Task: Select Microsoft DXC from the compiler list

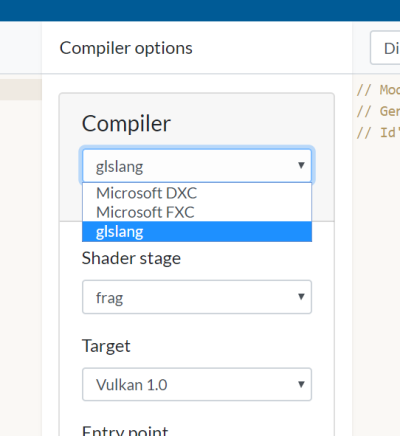Action: click(x=197, y=193)
